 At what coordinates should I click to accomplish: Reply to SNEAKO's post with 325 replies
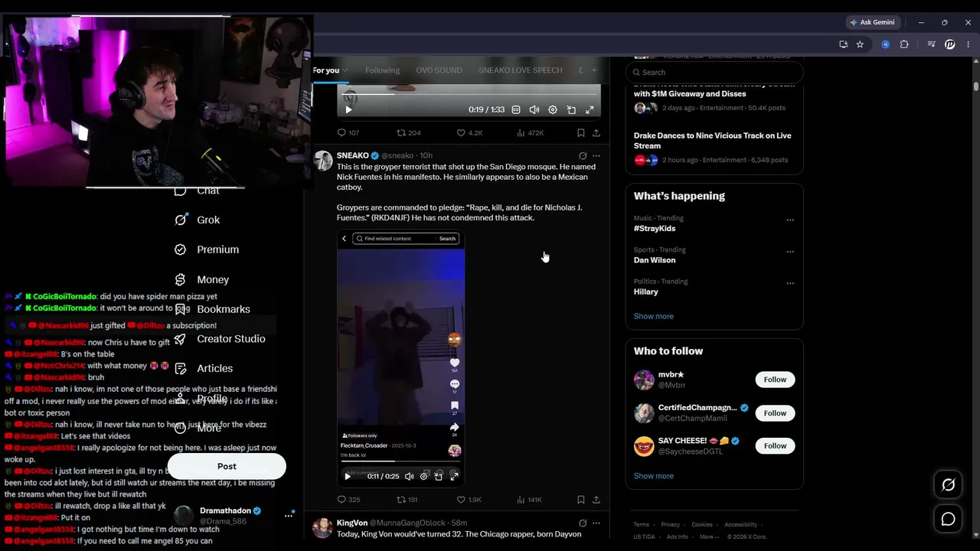point(348,500)
